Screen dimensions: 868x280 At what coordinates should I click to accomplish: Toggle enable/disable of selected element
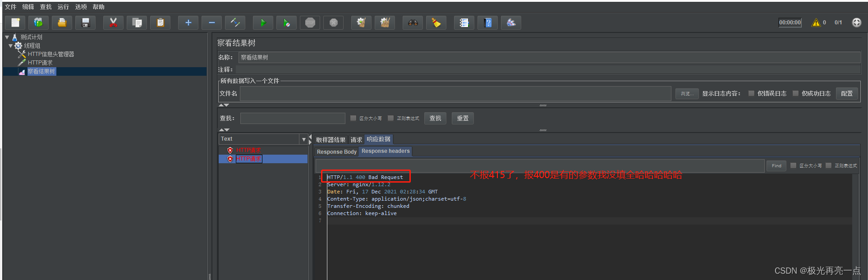point(235,23)
